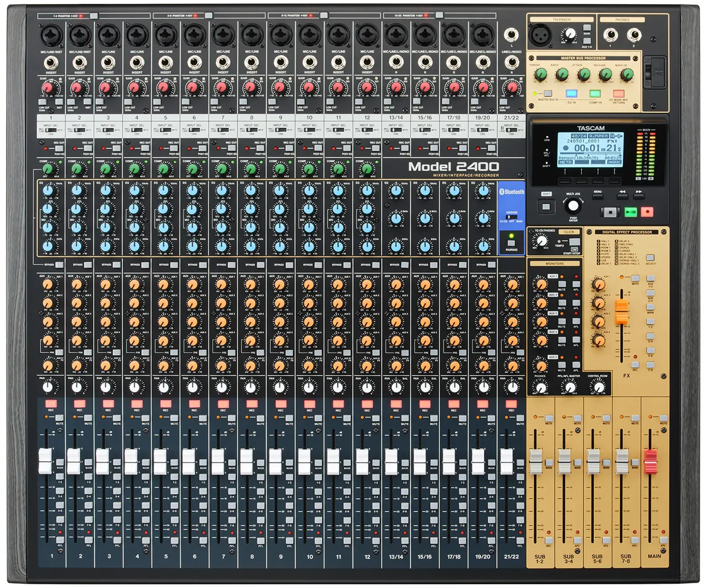
Task: Click the stop transport button
Action: tap(610, 212)
